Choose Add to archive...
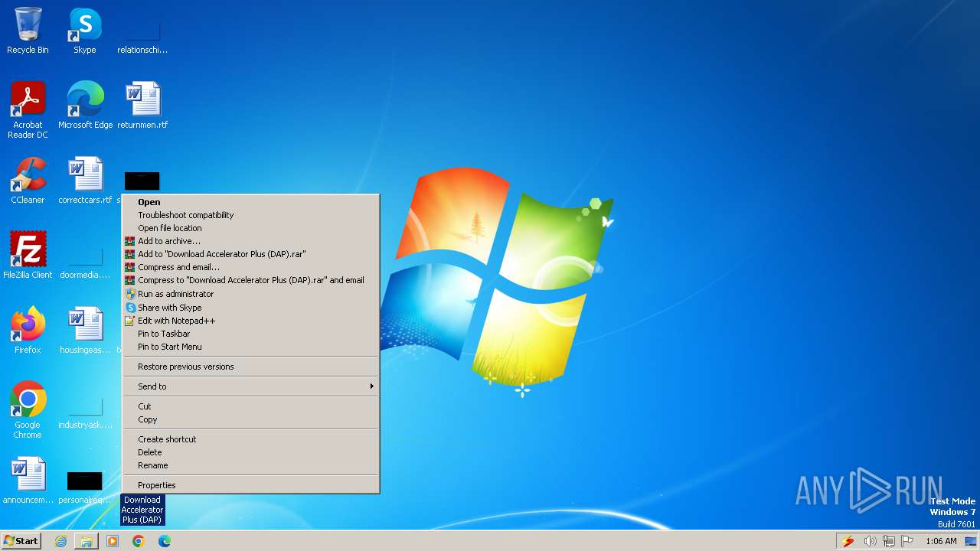The image size is (980, 551). click(251, 241)
